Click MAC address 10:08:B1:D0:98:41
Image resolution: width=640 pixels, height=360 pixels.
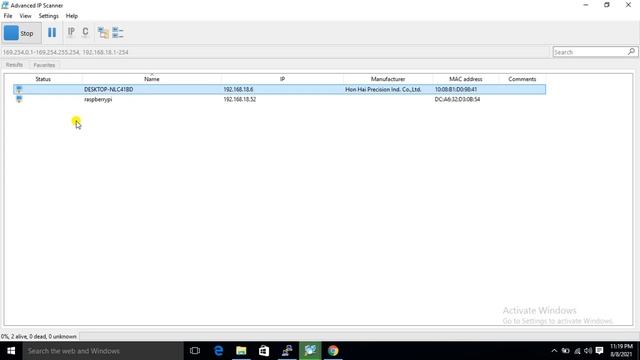click(456, 89)
